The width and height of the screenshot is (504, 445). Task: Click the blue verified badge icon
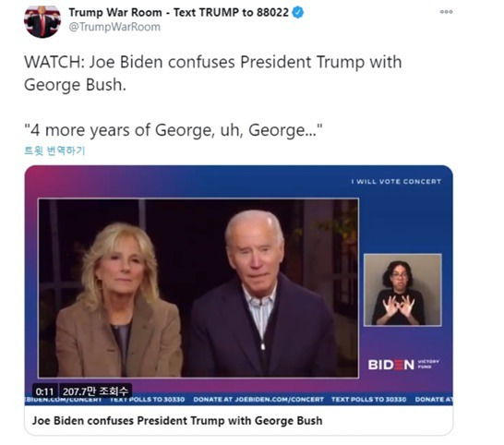tap(297, 13)
